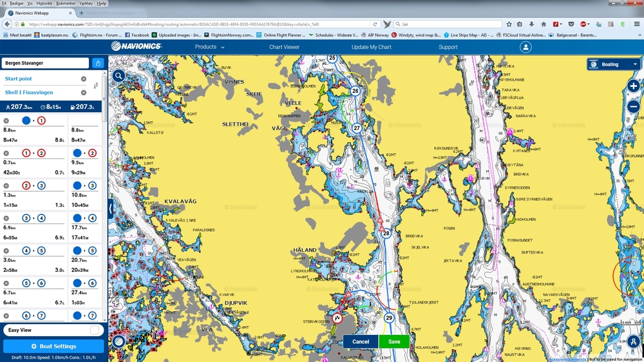Remove the Shell I Finasvingen destination
This screenshot has width=644, height=362.
tap(84, 93)
